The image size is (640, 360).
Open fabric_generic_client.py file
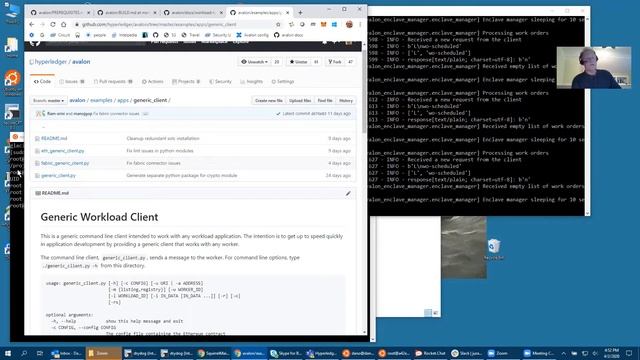(x=65, y=163)
